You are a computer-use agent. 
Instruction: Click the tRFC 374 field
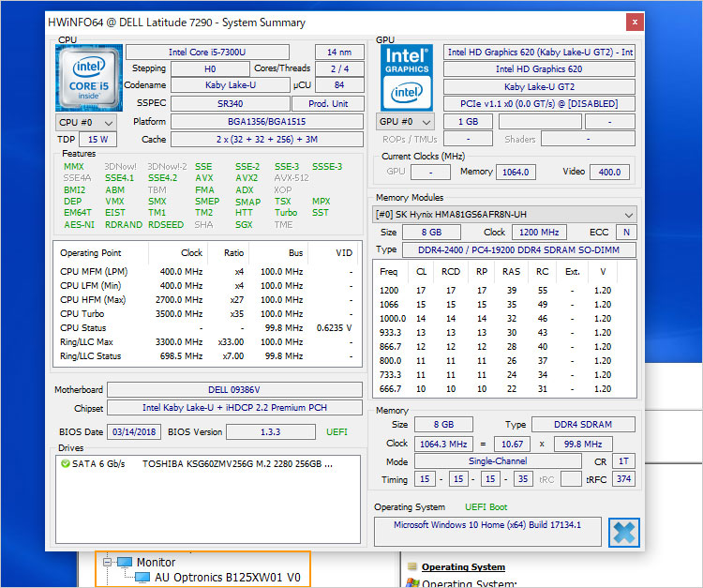tap(623, 478)
